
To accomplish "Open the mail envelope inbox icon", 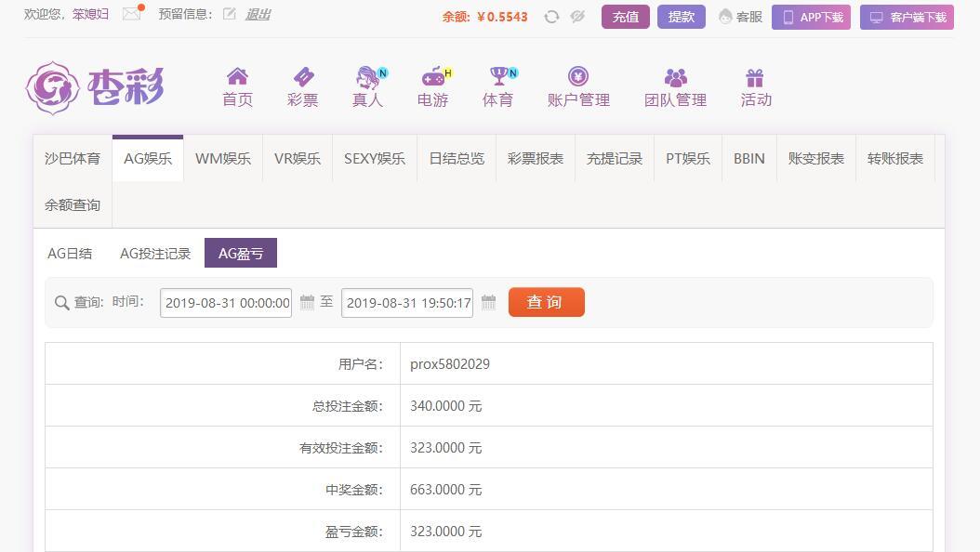I will pos(131,14).
